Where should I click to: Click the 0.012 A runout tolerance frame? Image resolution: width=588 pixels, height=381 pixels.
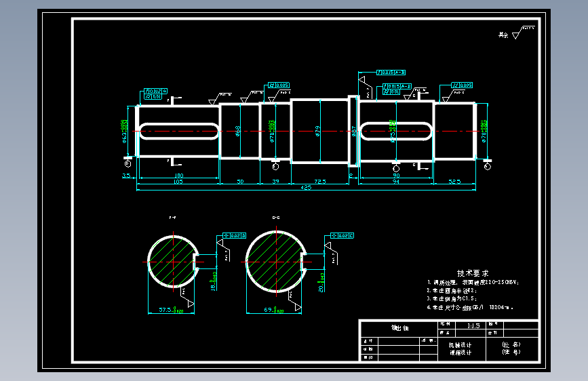155,91
